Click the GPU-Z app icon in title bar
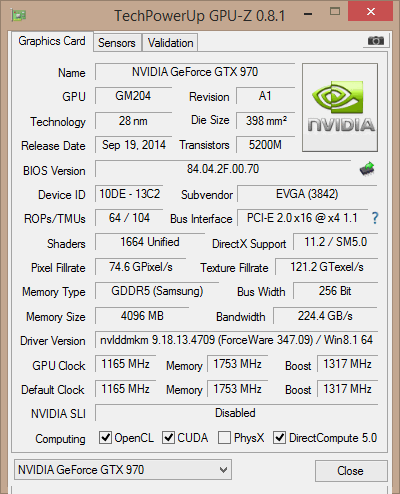Viewport: 400px width, 494px height. pyautogui.click(x=19, y=15)
